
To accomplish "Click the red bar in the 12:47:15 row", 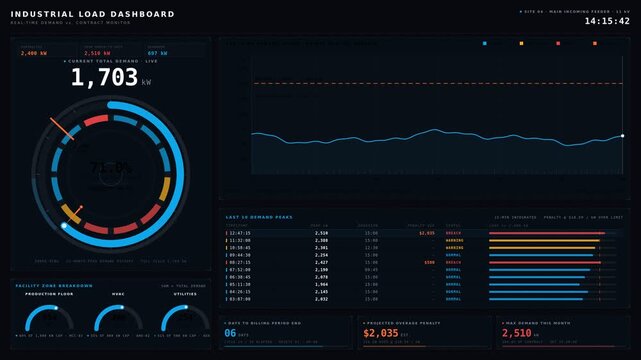I will (x=547, y=233).
